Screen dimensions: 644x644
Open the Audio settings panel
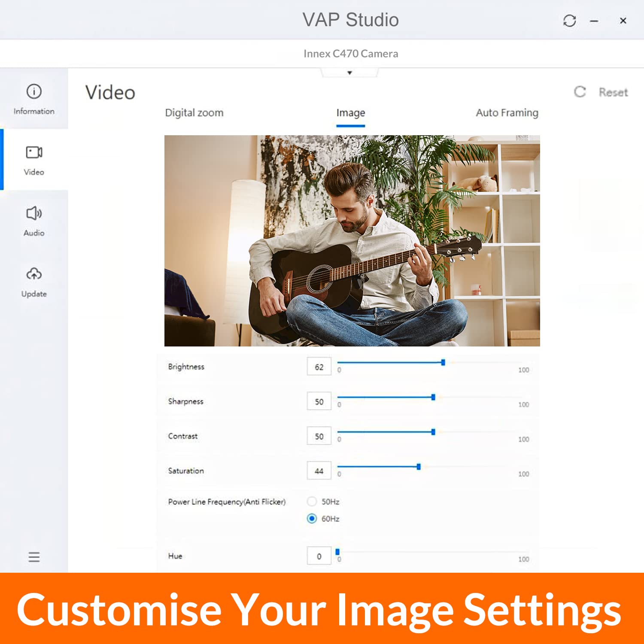click(x=34, y=221)
